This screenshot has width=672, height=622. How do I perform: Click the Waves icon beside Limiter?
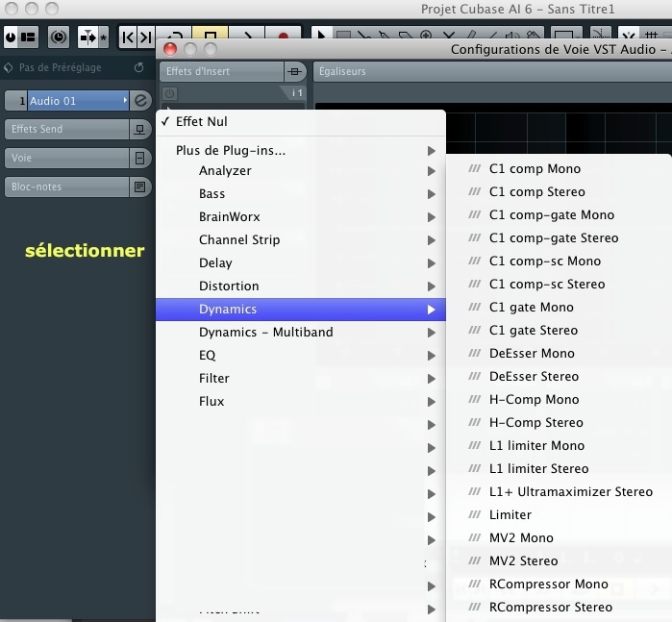[474, 514]
